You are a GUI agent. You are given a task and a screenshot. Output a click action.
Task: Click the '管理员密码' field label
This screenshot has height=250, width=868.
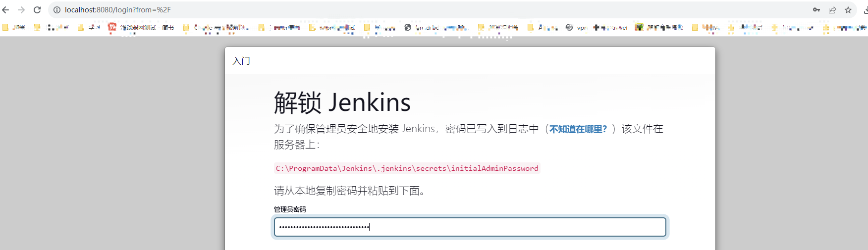click(290, 209)
